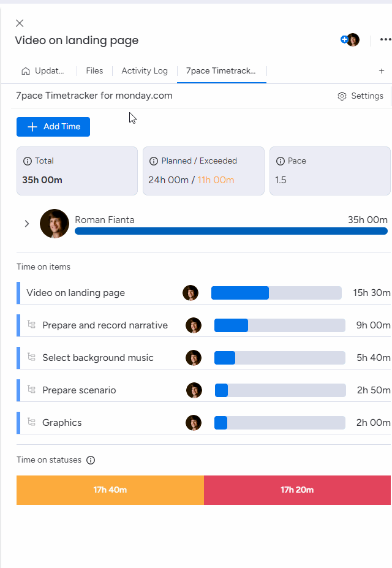This screenshot has height=568, width=392.
Task: Click Roman Fianta's large avatar photo
Action: [55, 224]
